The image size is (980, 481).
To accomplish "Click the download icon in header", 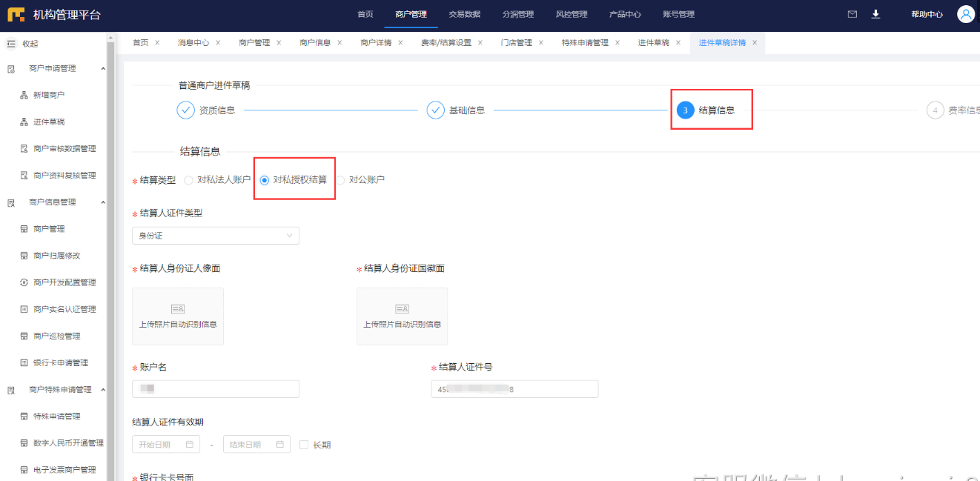I will click(875, 14).
